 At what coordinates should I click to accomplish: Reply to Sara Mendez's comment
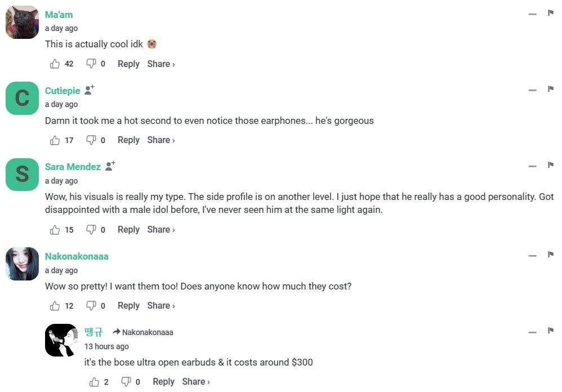click(128, 230)
